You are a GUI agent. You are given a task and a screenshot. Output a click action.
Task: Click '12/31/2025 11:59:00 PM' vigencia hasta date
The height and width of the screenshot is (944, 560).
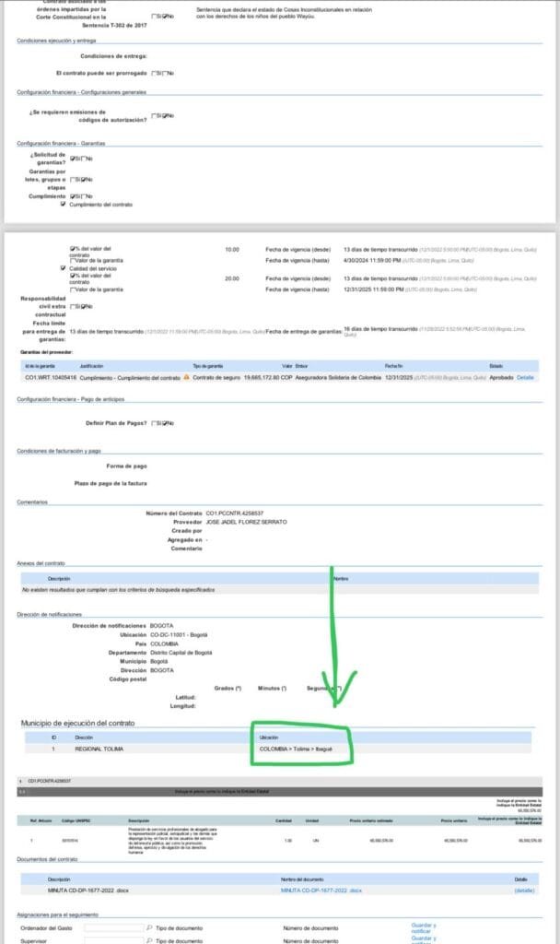(374, 289)
